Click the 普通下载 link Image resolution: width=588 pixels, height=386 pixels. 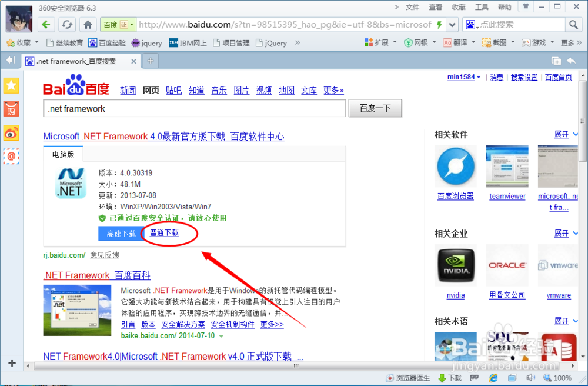pos(164,232)
